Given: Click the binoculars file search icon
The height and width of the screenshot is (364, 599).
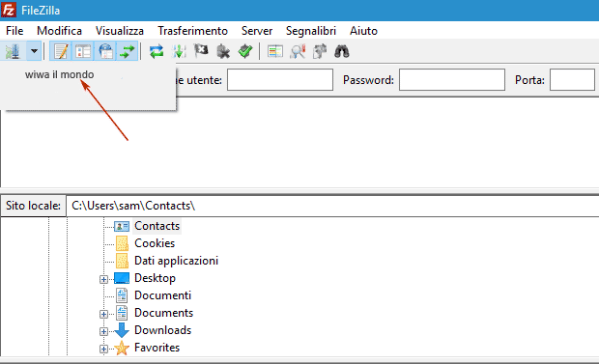Looking at the screenshot, I should click(341, 51).
